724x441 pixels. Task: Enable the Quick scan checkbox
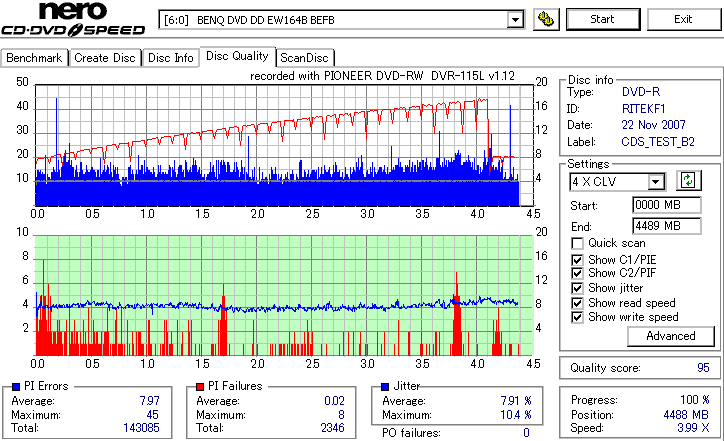point(577,243)
